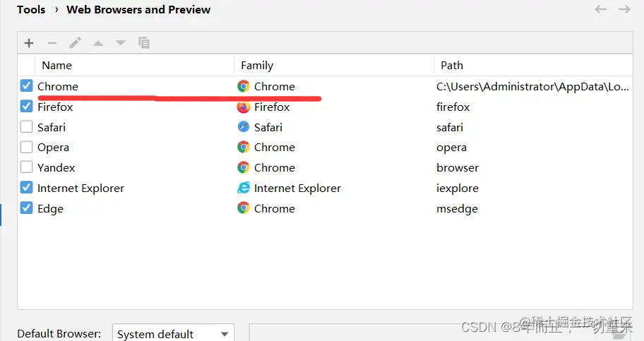The height and width of the screenshot is (341, 644).
Task: Select the Edge name cell
Action: [x=50, y=209]
